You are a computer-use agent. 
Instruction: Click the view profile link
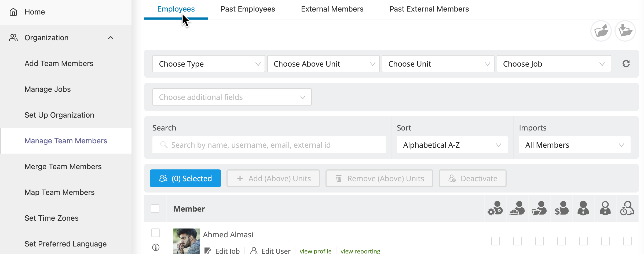pos(315,251)
